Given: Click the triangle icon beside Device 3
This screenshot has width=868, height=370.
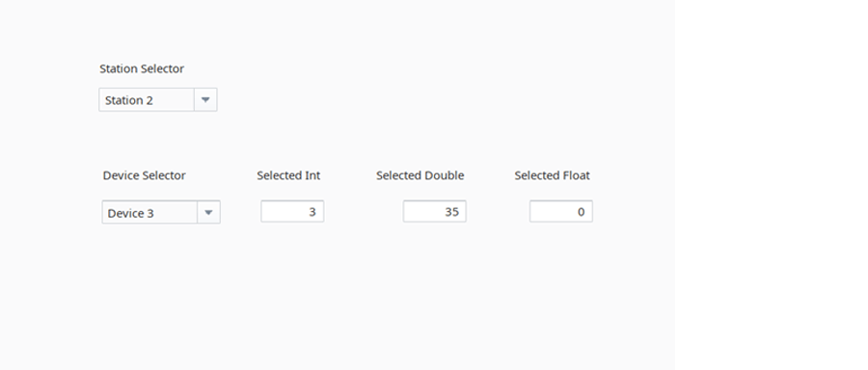Looking at the screenshot, I should coord(208,212).
